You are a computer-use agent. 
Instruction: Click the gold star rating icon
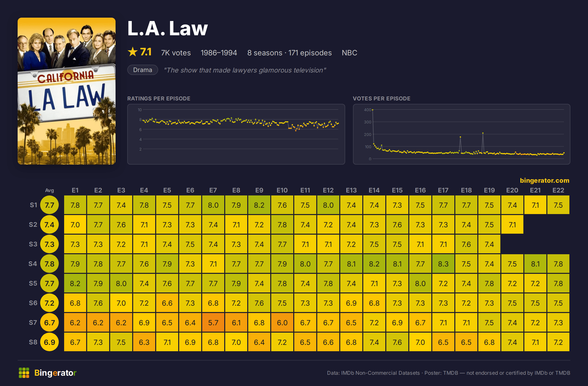click(133, 52)
